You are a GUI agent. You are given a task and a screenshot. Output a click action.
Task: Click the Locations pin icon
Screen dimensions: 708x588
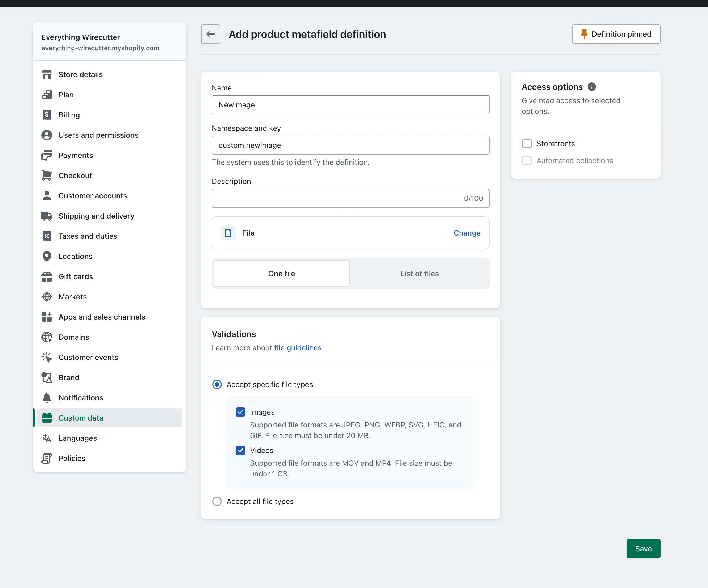(x=47, y=257)
